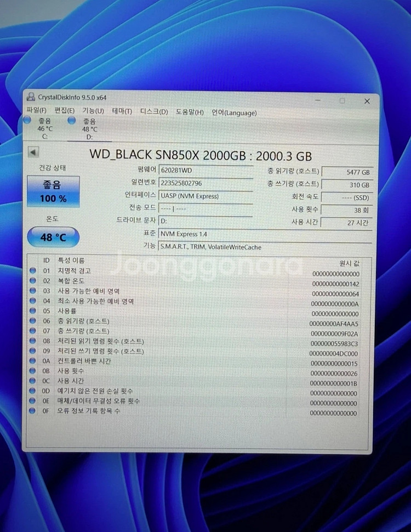Click the 원시 값 column header
The image size is (411, 532).
[x=349, y=263]
